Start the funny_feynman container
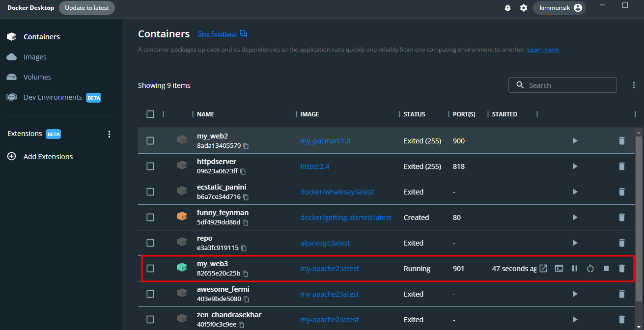Screen dimensions: 644x330 [575, 218]
